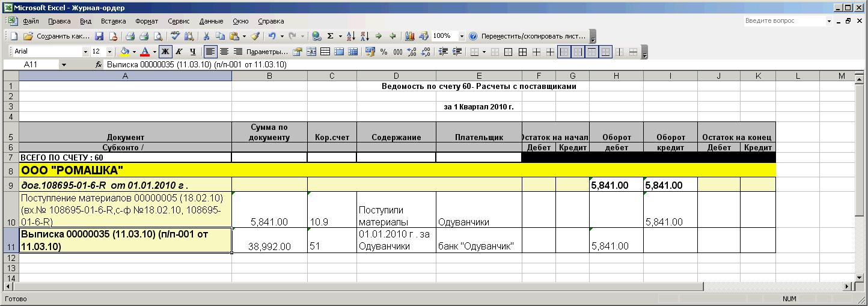The image size is (868, 306).
Task: Open Print Preview with magnifier icon
Action: pos(157,36)
